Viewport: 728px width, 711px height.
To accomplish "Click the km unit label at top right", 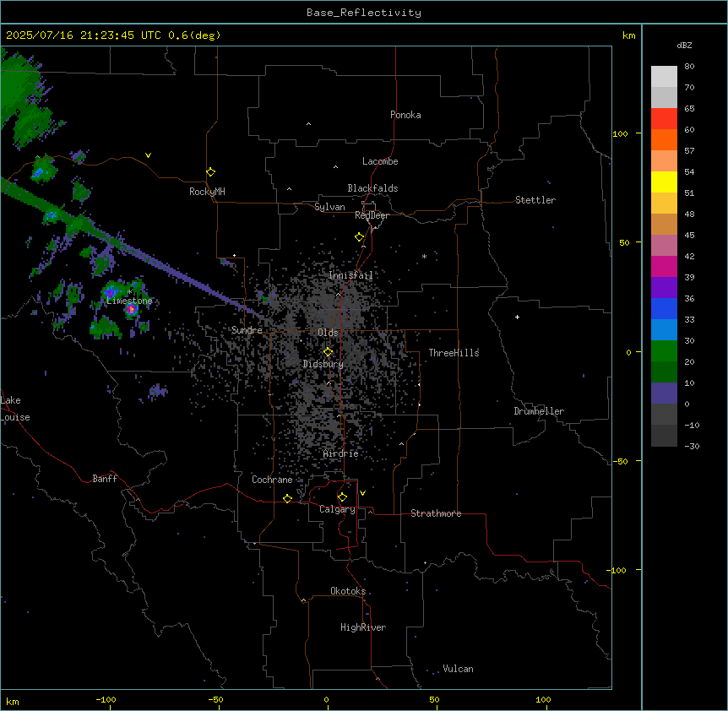I will (628, 35).
